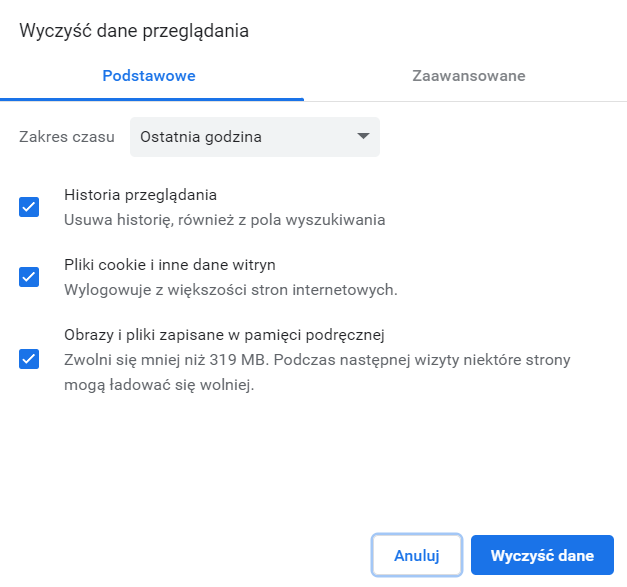Disable the Obrazy i pliki w pamięci podręcznej checkbox
Image resolution: width=627 pixels, height=587 pixels.
pos(29,358)
